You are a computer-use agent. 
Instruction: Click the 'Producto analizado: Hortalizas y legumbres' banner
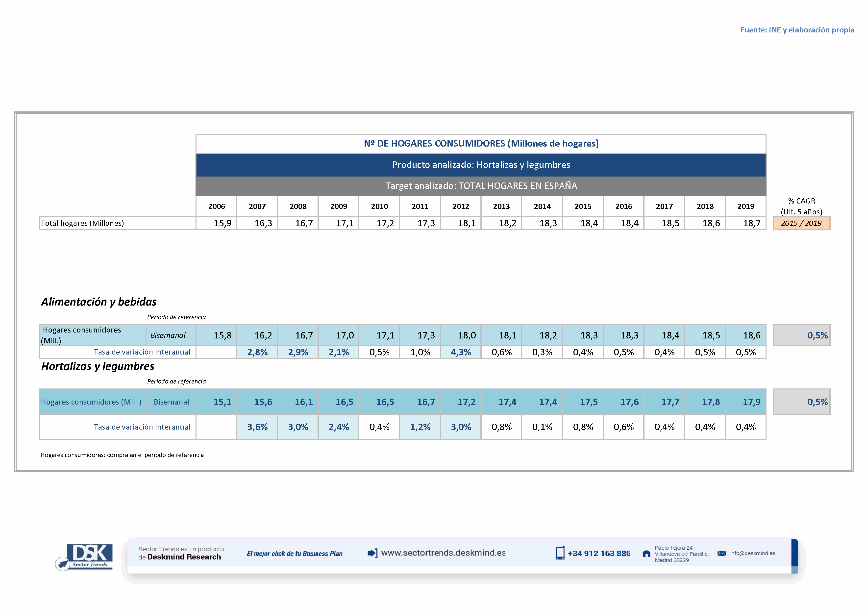click(481, 165)
